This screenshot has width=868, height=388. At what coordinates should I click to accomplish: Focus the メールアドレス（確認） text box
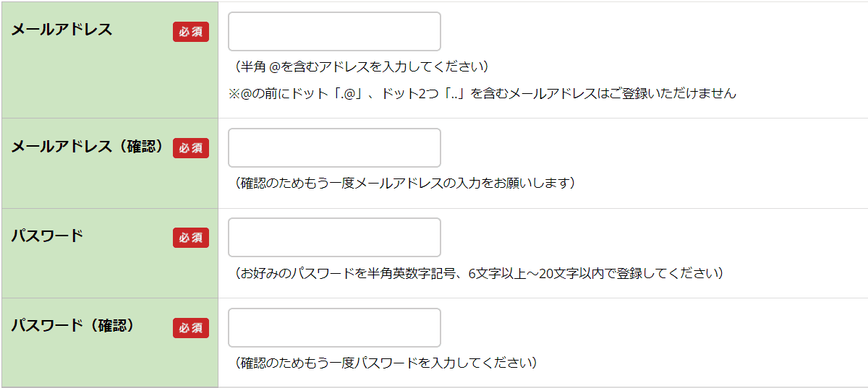(334, 148)
